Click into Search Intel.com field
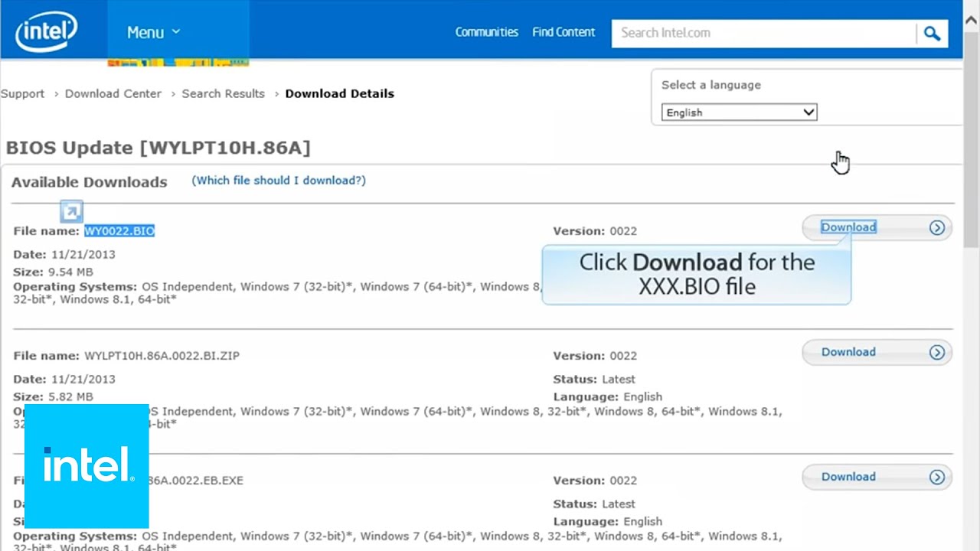The image size is (980, 551). click(763, 33)
